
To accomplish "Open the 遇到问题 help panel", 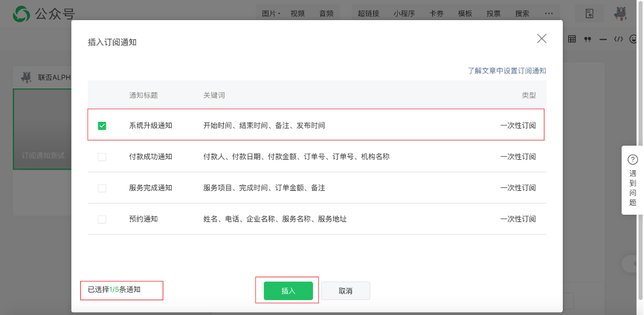I will pyautogui.click(x=632, y=180).
